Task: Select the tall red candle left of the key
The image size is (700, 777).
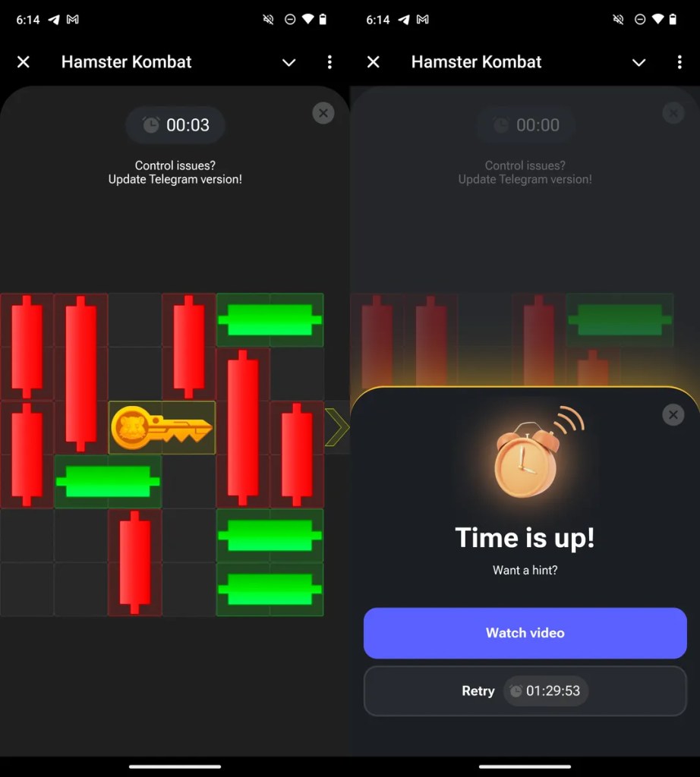Action: [x=80, y=373]
